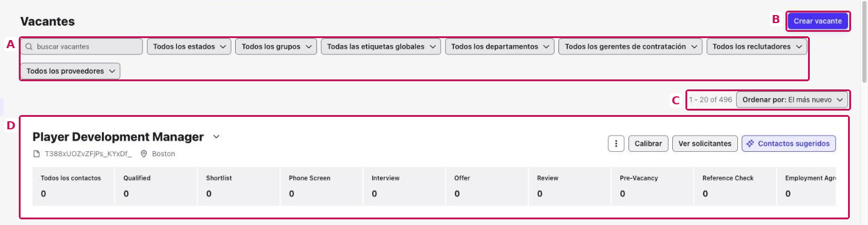Select the Offer stage

pyautogui.click(x=487, y=186)
